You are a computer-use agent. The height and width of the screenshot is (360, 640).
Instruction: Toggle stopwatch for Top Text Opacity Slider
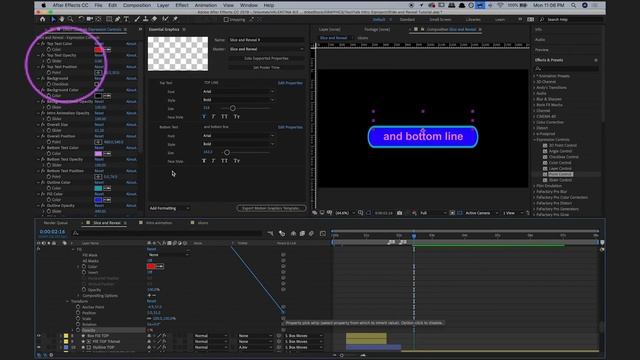coord(49,61)
